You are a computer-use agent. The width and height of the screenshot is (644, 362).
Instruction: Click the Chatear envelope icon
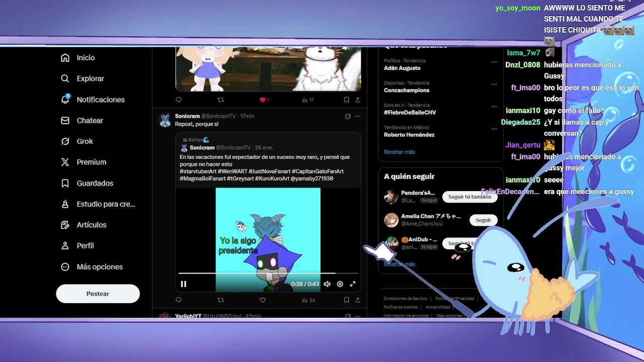(65, 121)
